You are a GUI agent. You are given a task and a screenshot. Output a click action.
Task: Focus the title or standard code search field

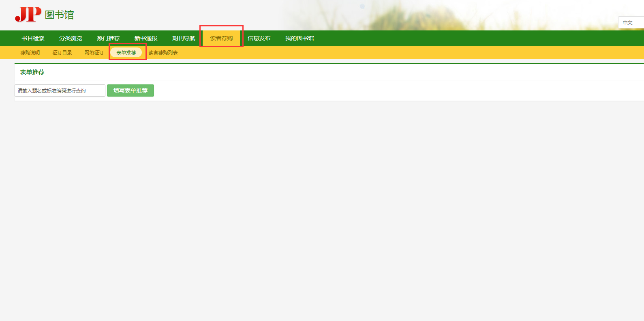(60, 90)
